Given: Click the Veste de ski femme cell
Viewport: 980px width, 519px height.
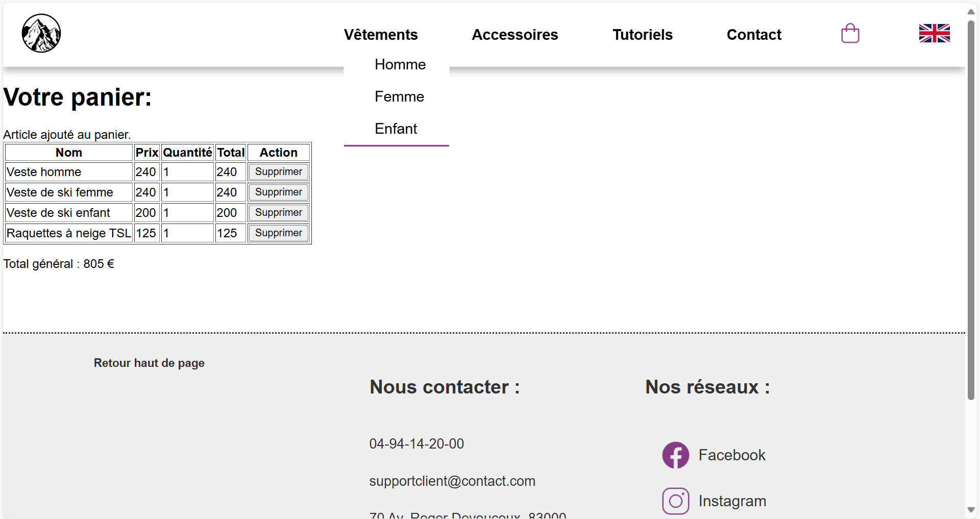Looking at the screenshot, I should [x=69, y=192].
